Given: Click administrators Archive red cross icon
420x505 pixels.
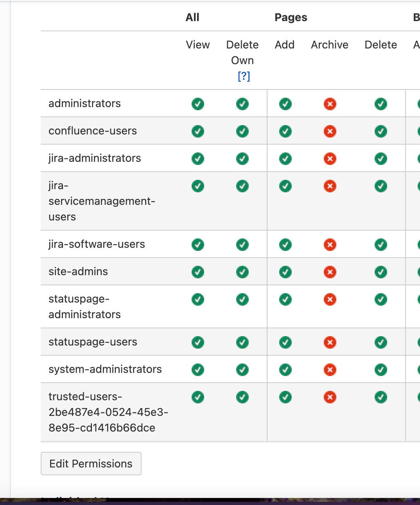Looking at the screenshot, I should 330,104.
